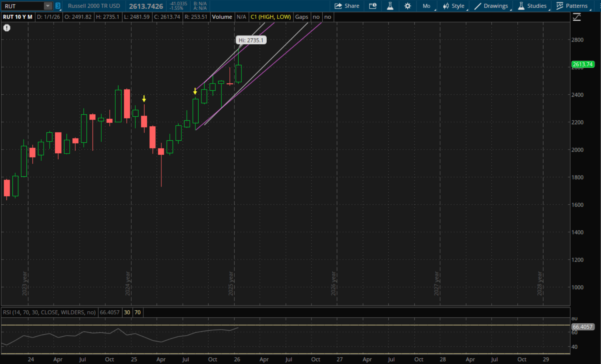
Task: Open the beaker Edit Studies icon
Action: pos(390,6)
